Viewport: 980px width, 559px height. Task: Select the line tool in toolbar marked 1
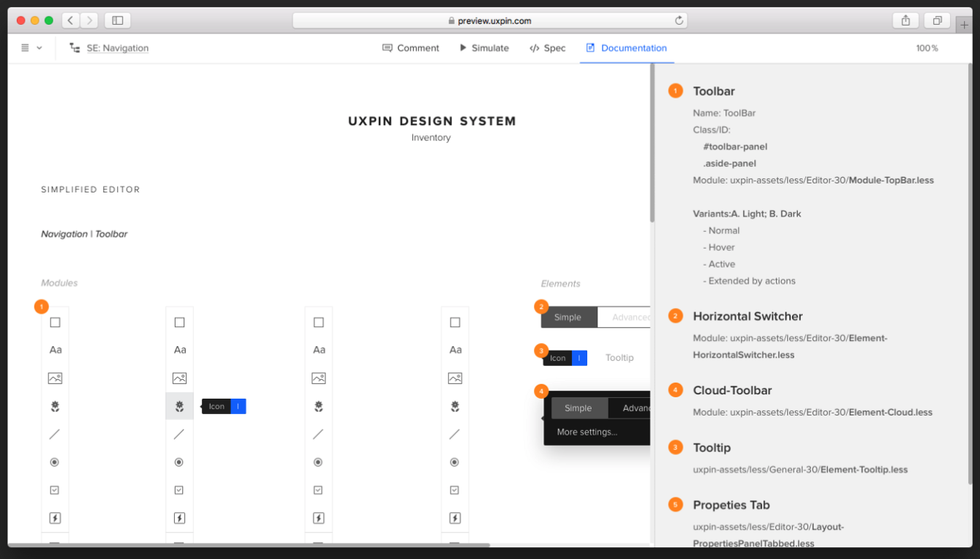point(55,434)
